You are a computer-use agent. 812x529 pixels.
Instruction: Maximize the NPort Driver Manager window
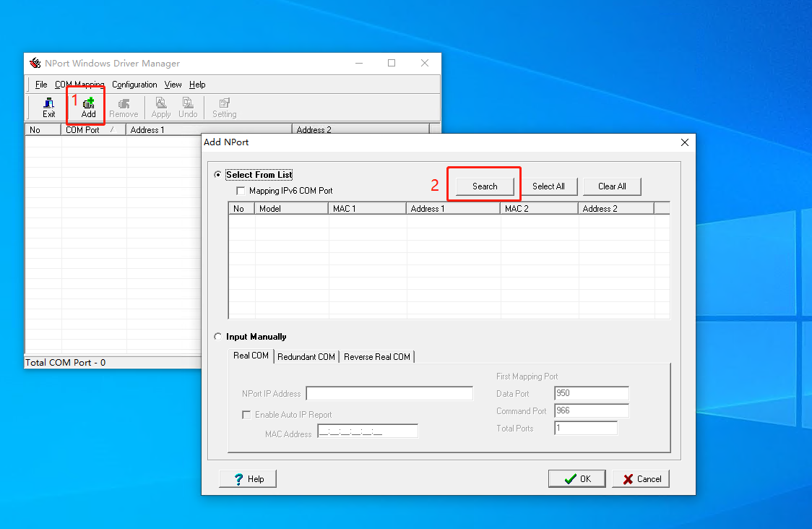(392, 63)
